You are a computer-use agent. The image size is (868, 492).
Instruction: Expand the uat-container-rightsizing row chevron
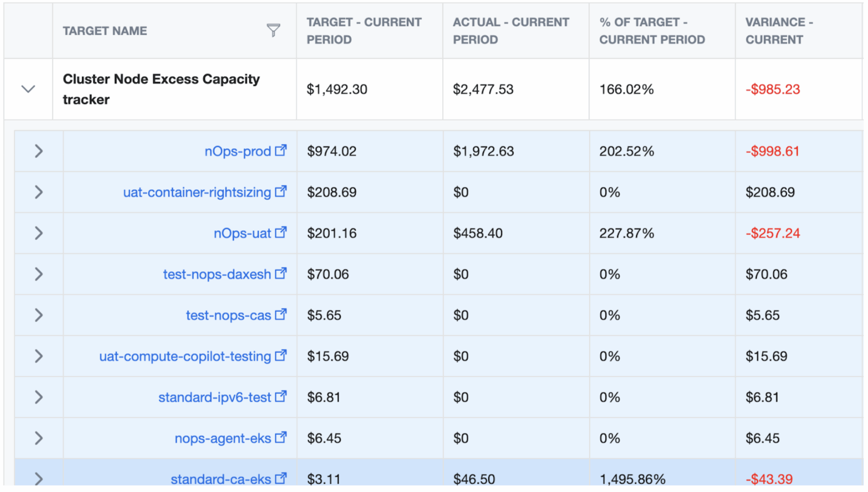39,192
